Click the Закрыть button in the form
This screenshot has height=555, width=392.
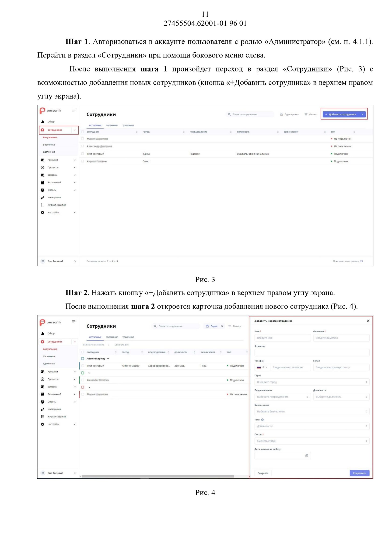(x=263, y=473)
